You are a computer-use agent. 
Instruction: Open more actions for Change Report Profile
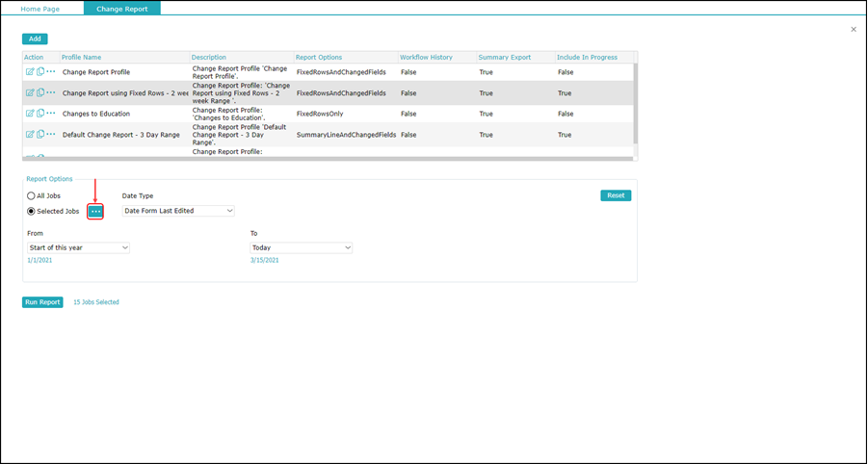(51, 72)
